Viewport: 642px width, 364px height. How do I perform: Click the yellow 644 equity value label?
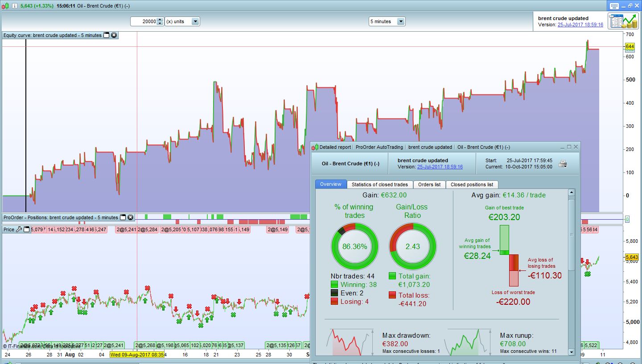point(630,46)
